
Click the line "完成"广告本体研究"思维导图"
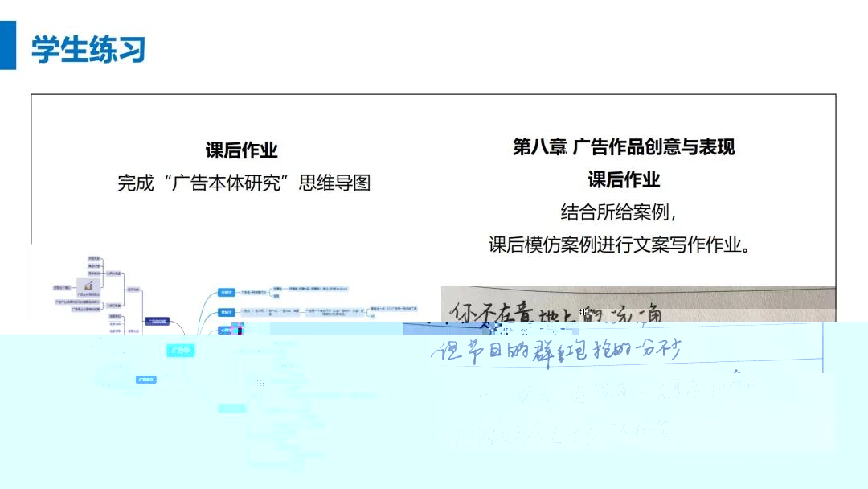[x=244, y=183]
